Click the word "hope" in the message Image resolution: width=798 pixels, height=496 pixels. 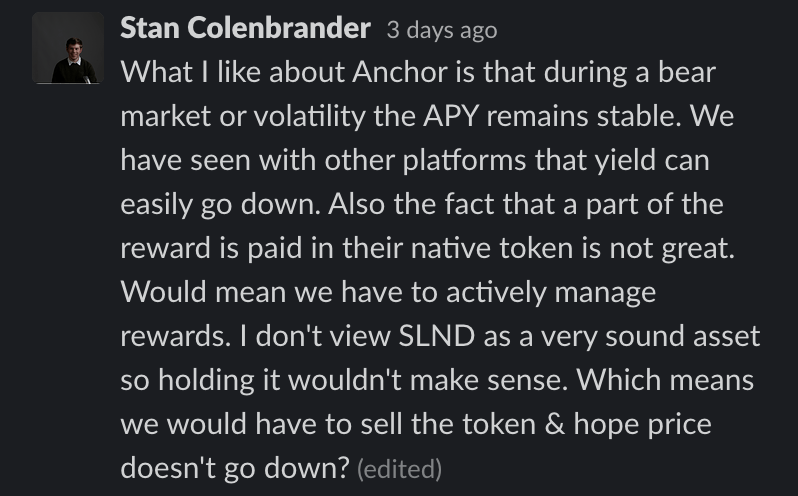click(x=589, y=424)
